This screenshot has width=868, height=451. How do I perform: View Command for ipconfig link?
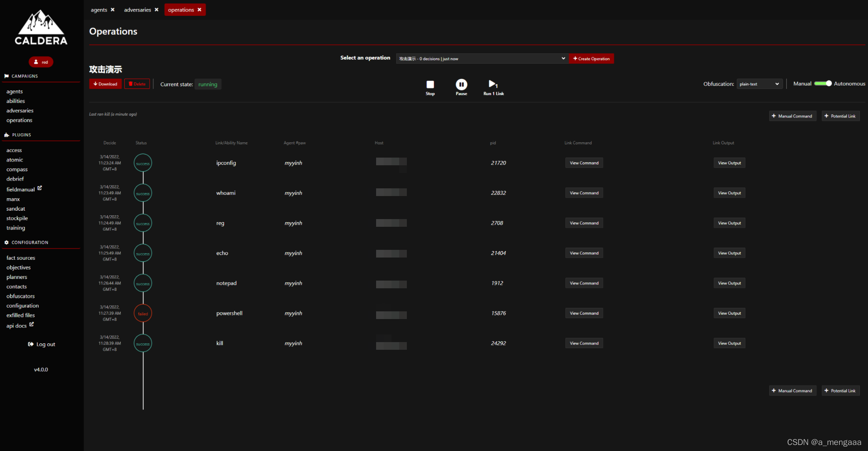click(584, 163)
